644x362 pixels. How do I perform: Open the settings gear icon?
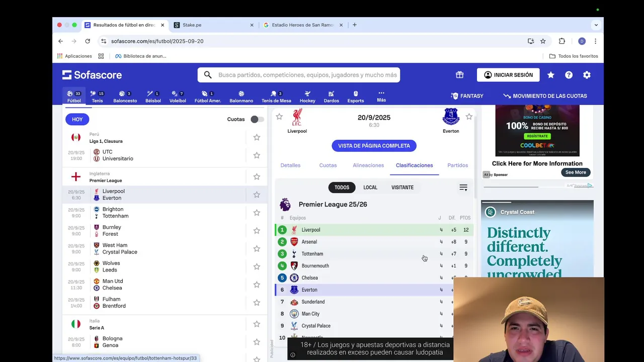coord(587,75)
